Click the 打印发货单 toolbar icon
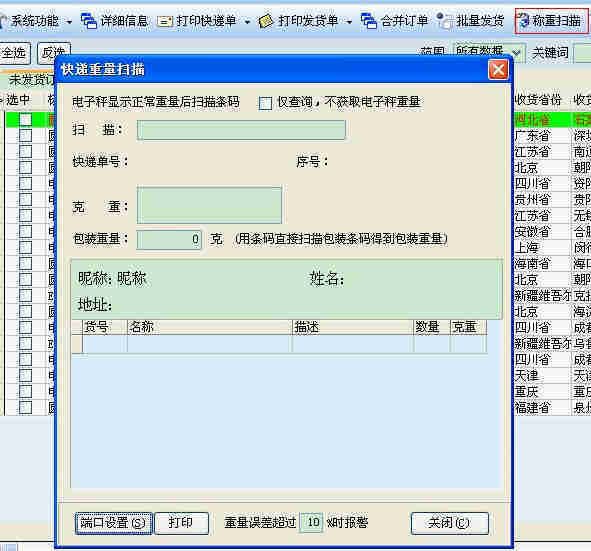This screenshot has width=591, height=551. pyautogui.click(x=266, y=21)
